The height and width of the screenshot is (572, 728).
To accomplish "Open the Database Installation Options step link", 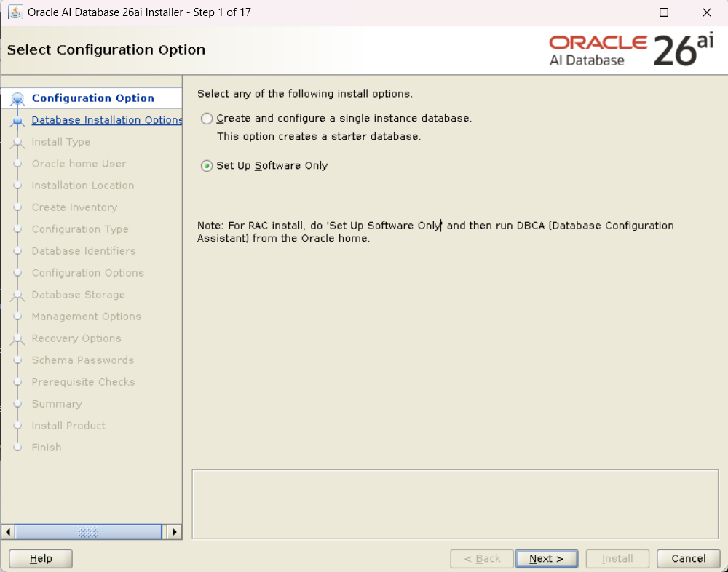I will pos(106,120).
